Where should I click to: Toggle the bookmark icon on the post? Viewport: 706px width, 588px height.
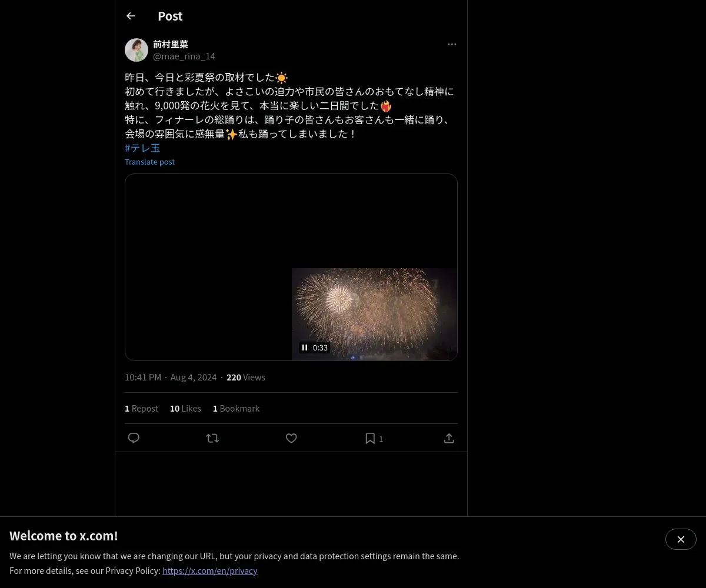(x=370, y=438)
